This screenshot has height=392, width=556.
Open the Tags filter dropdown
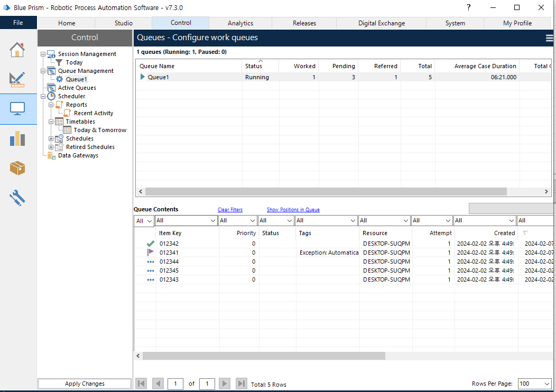pos(326,220)
